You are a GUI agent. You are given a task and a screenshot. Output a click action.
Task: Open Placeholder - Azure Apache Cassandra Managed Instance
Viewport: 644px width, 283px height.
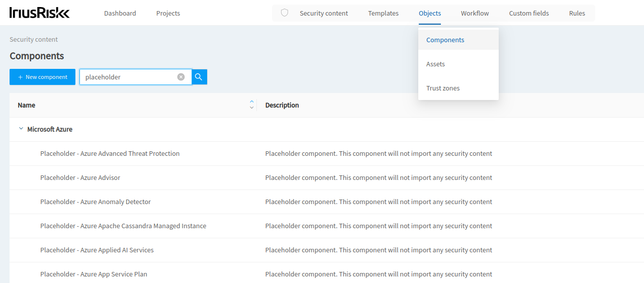[123, 226]
